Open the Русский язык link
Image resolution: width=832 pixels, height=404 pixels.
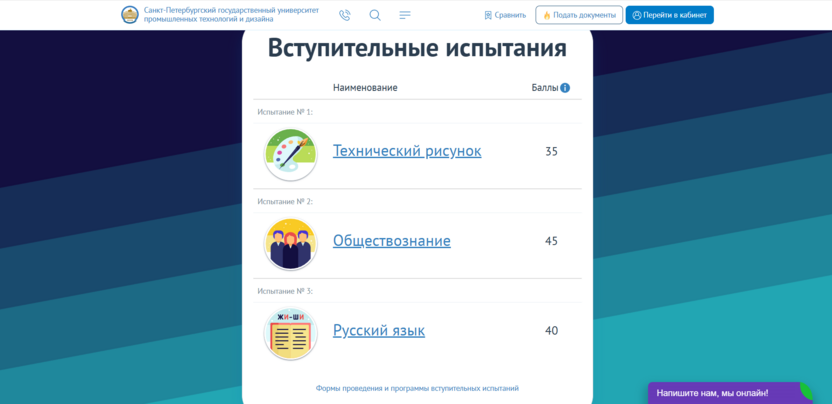click(379, 331)
